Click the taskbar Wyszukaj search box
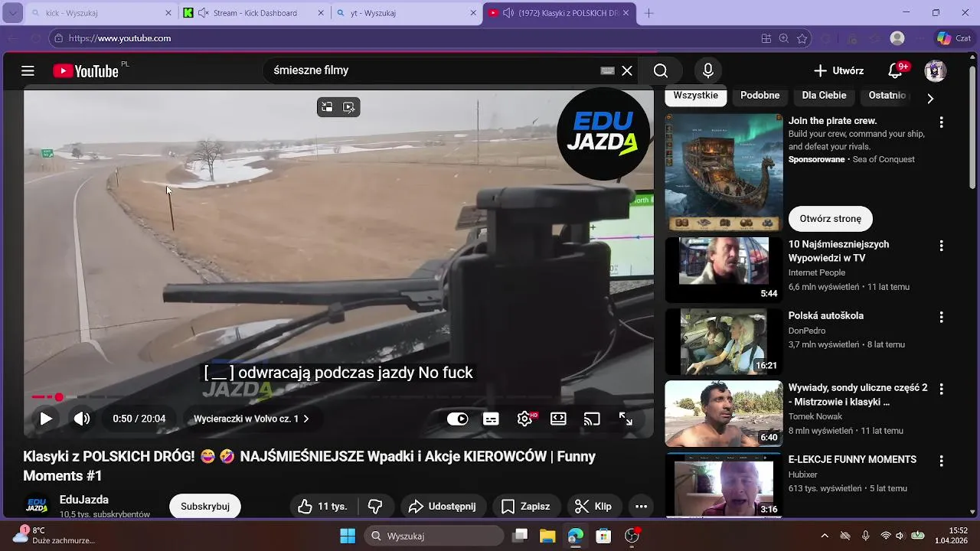The width and height of the screenshot is (980, 551). pyautogui.click(x=433, y=536)
